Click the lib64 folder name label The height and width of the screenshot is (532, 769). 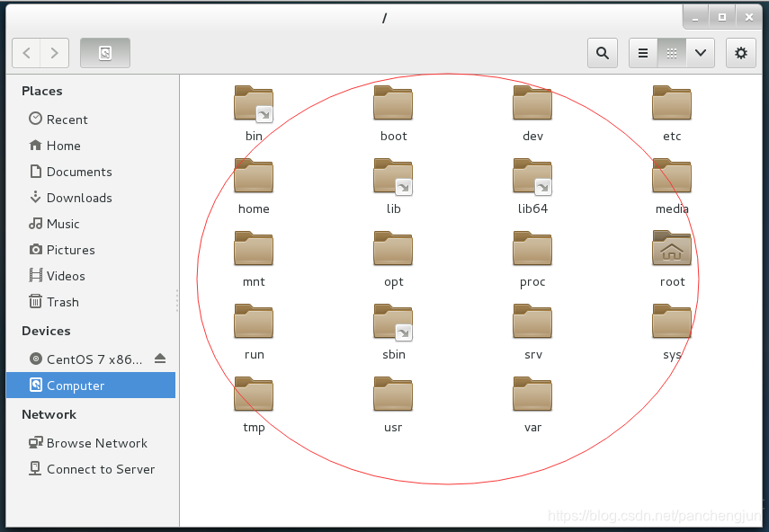tap(532, 208)
